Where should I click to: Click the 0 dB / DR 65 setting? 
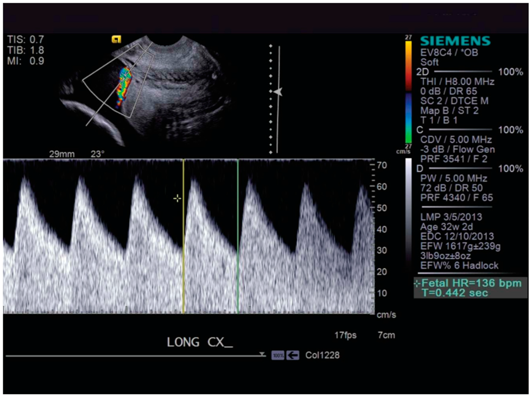(x=449, y=91)
